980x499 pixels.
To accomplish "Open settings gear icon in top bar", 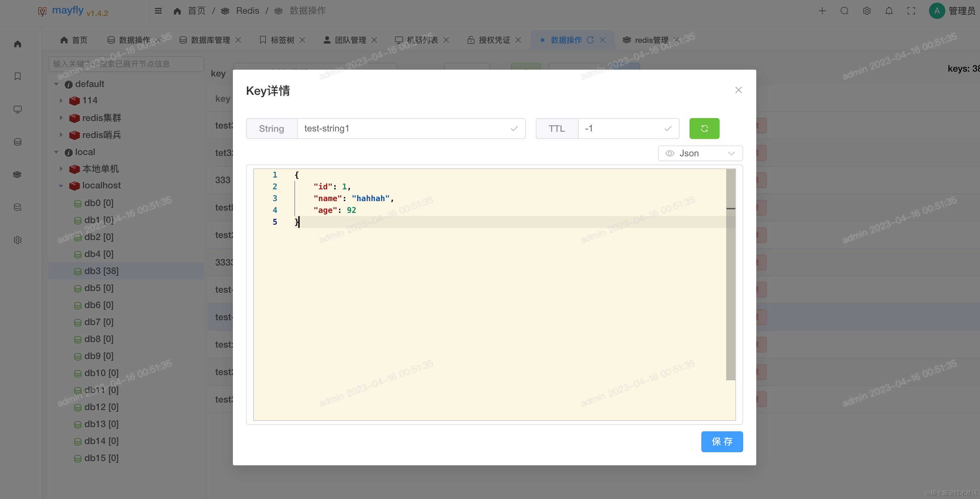I will tap(866, 11).
